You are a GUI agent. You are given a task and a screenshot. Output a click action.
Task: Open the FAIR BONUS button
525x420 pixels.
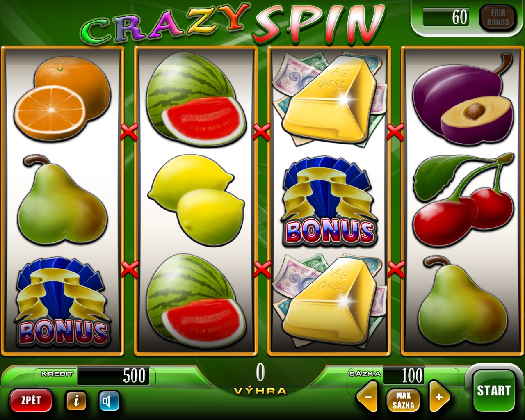click(498, 18)
